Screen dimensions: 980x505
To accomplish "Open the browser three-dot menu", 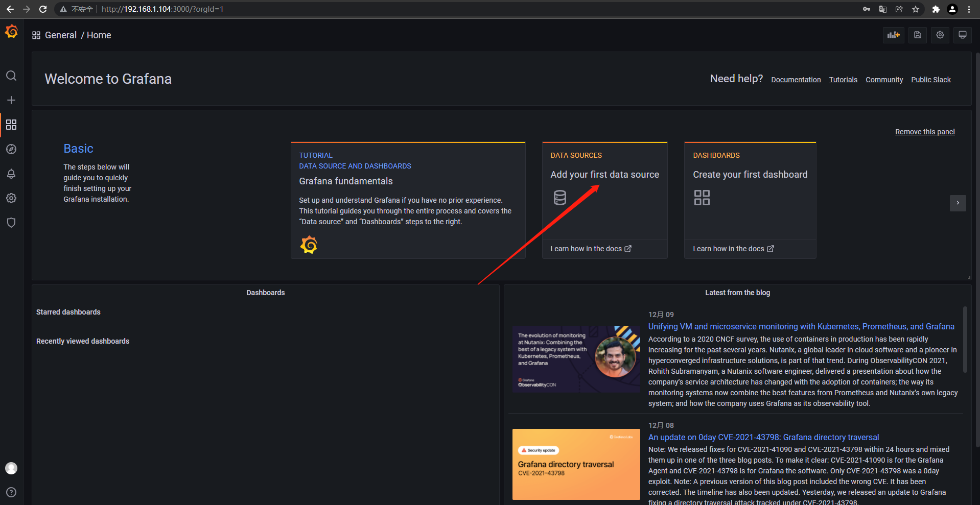I will coord(969,9).
